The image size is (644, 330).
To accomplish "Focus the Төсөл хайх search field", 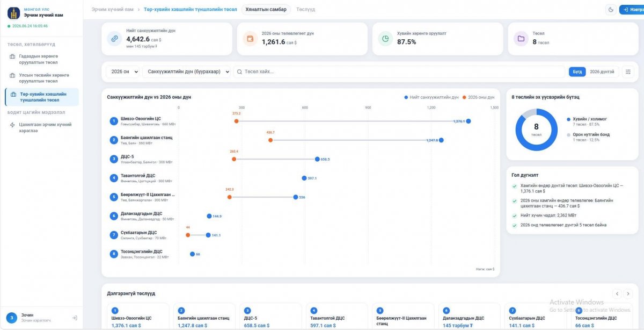I will [400, 71].
